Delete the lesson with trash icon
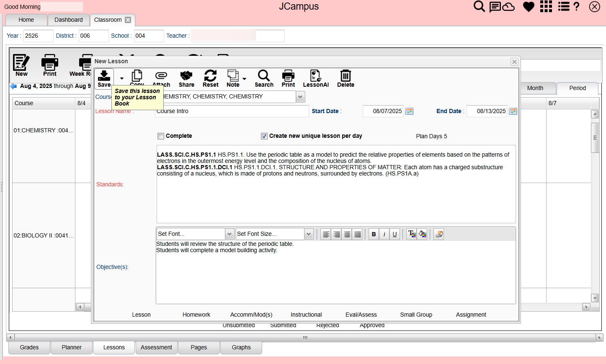 point(346,78)
